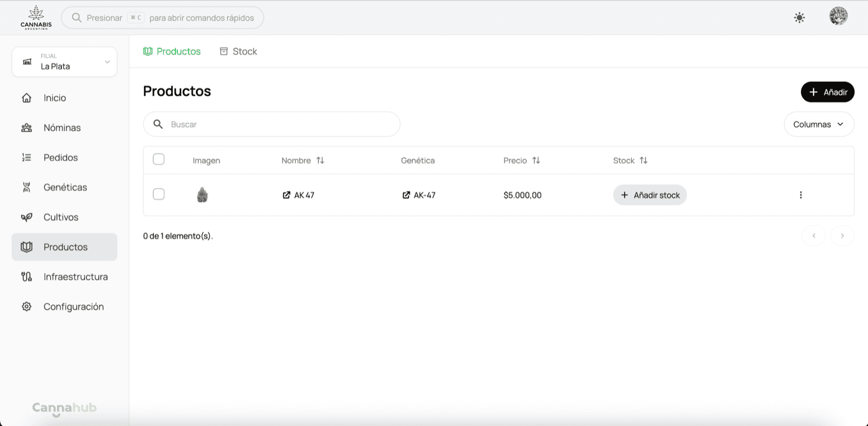Click the Añadir button

click(827, 91)
